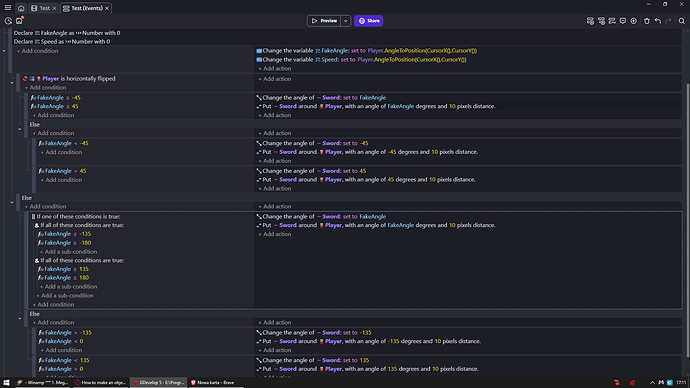Collapse the second top-level Else event

(12, 202)
